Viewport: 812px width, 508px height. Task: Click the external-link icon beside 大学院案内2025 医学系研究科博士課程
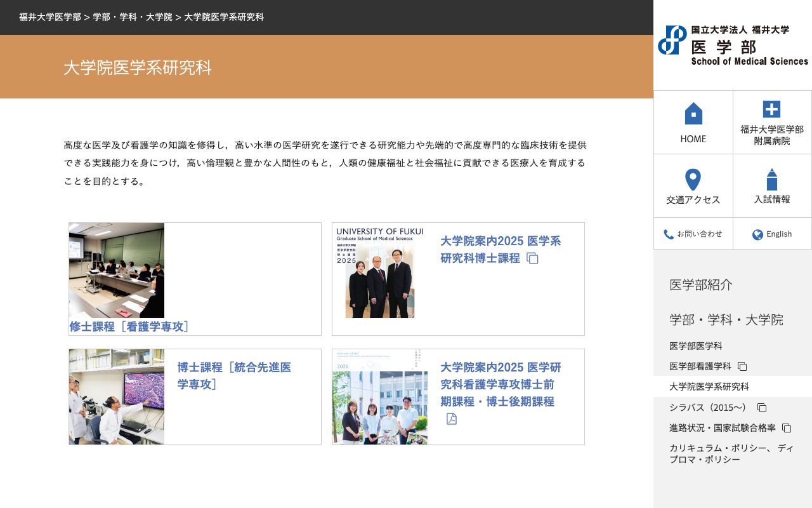(533, 258)
